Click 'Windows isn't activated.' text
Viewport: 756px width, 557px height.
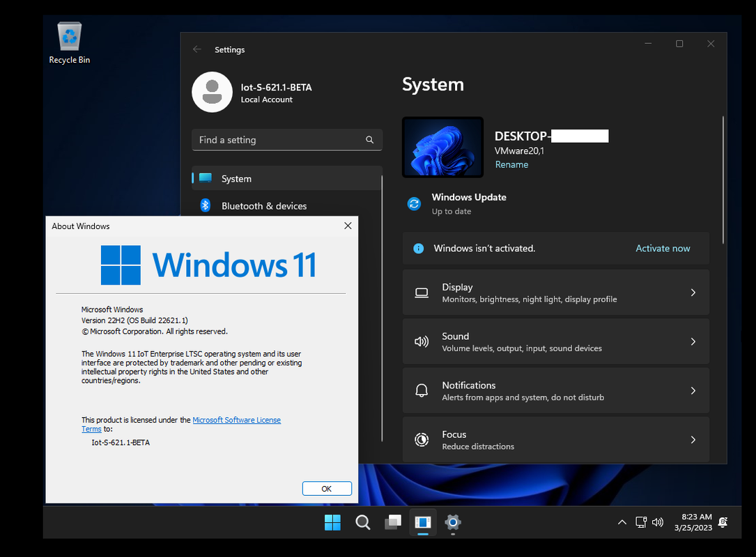coord(484,248)
